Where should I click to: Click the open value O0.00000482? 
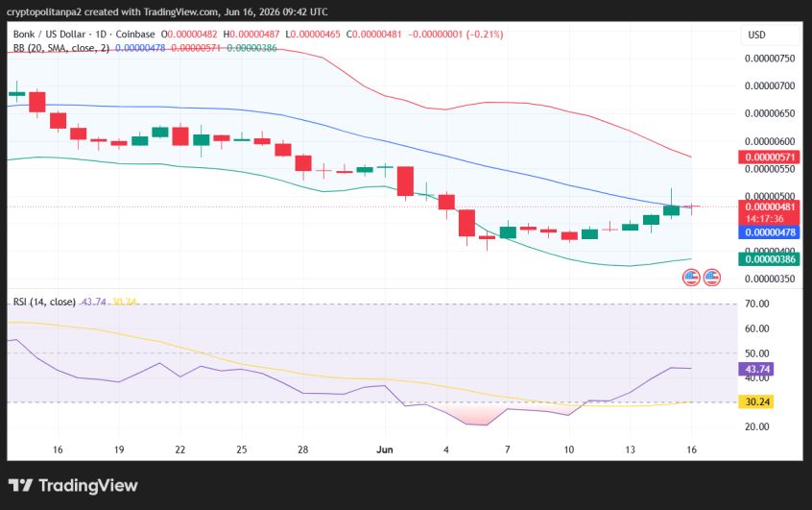coord(189,35)
